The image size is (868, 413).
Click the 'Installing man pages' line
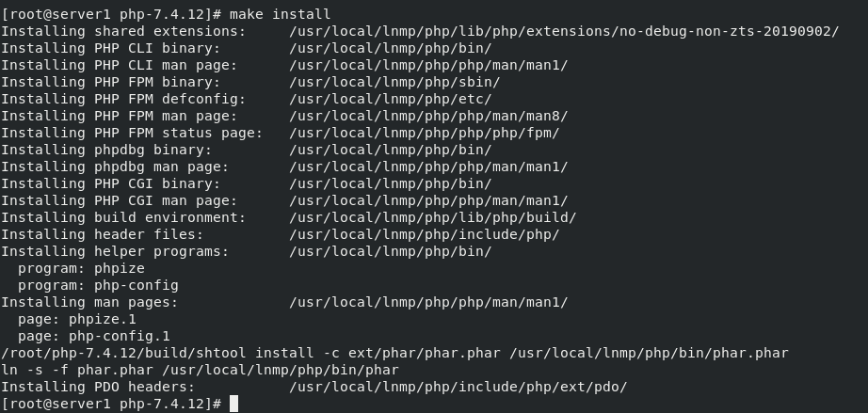[x=284, y=302]
